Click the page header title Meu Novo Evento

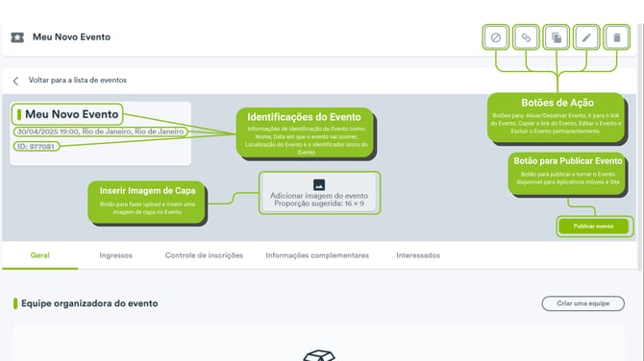click(71, 36)
